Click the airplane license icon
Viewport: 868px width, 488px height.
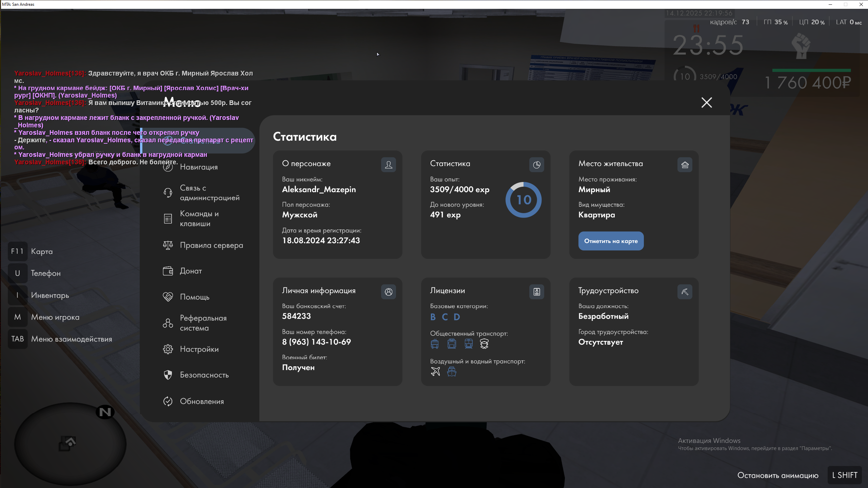coord(435,372)
